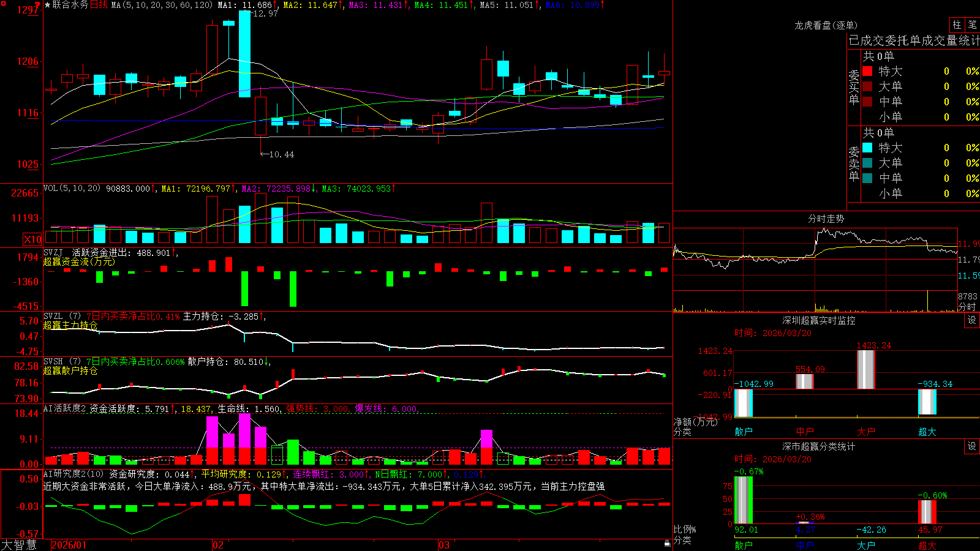Click the VOL(5,10,20) indicator label
This screenshot has height=551, width=980.
[x=72, y=188]
